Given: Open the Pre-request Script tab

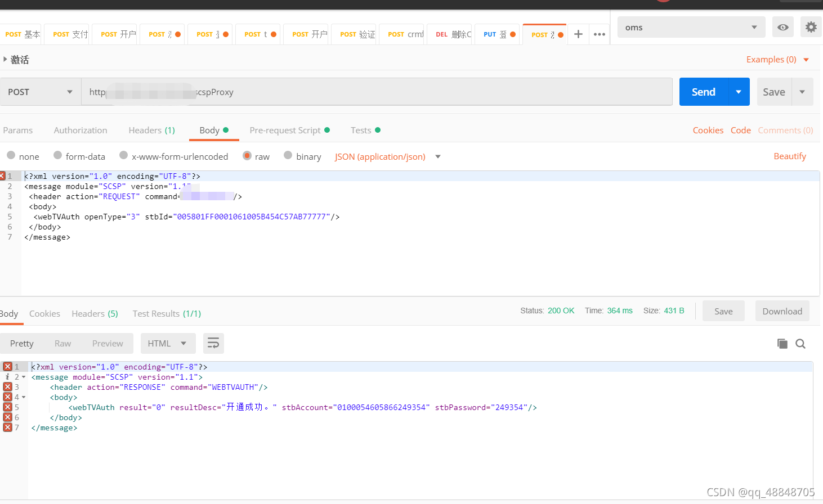Looking at the screenshot, I should point(289,130).
